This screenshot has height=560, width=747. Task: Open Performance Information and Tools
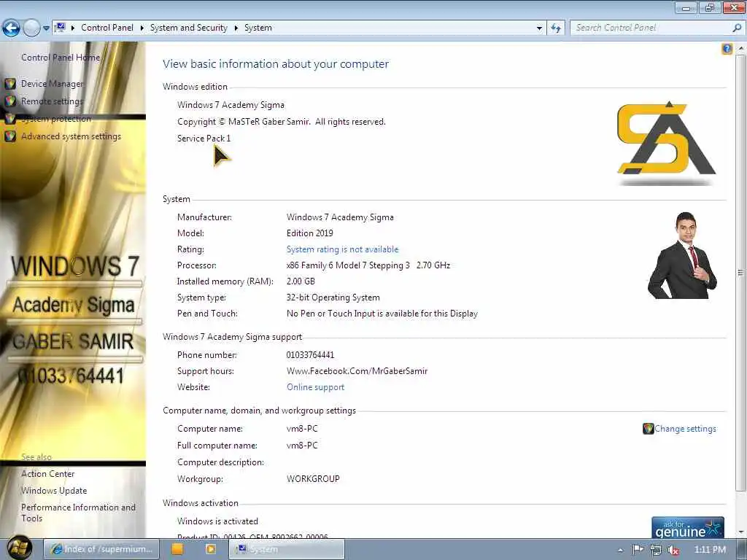[x=78, y=513]
